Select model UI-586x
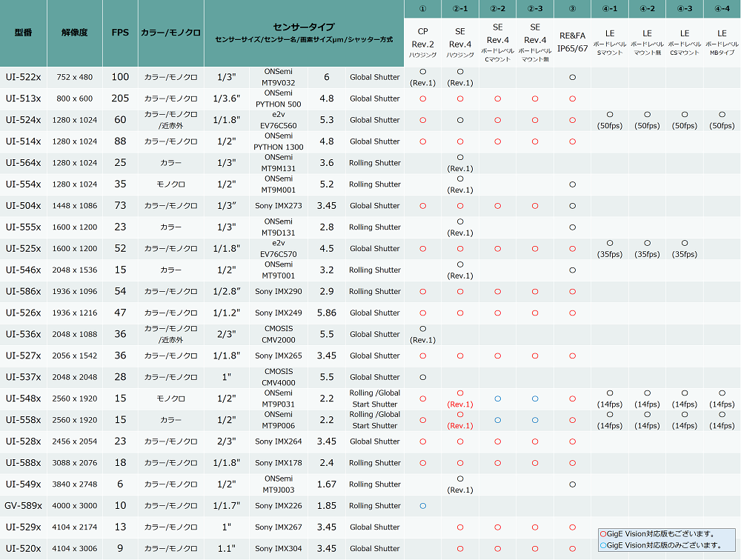 (23, 291)
